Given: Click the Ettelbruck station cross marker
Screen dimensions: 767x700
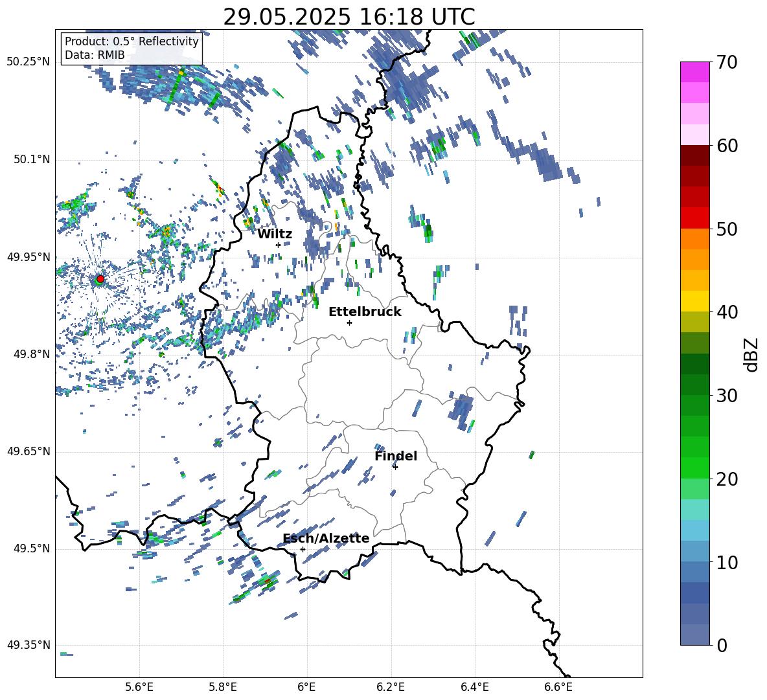Looking at the screenshot, I should point(349,322).
